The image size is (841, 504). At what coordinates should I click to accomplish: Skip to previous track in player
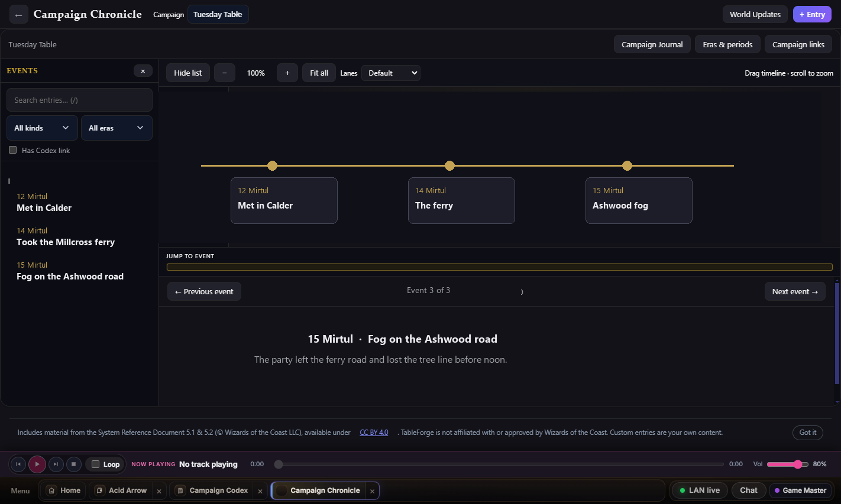tap(18, 464)
